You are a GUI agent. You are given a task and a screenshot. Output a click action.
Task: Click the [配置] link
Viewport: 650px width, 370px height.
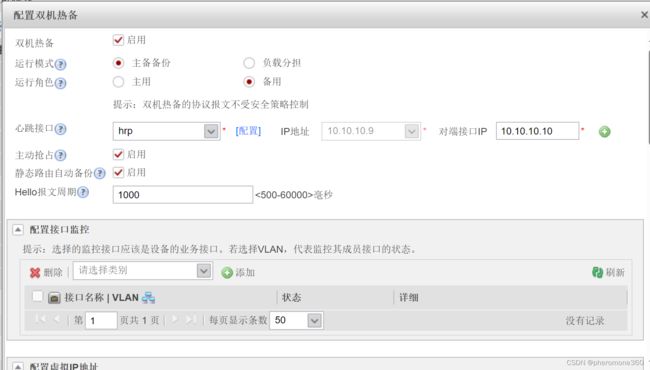pos(248,131)
